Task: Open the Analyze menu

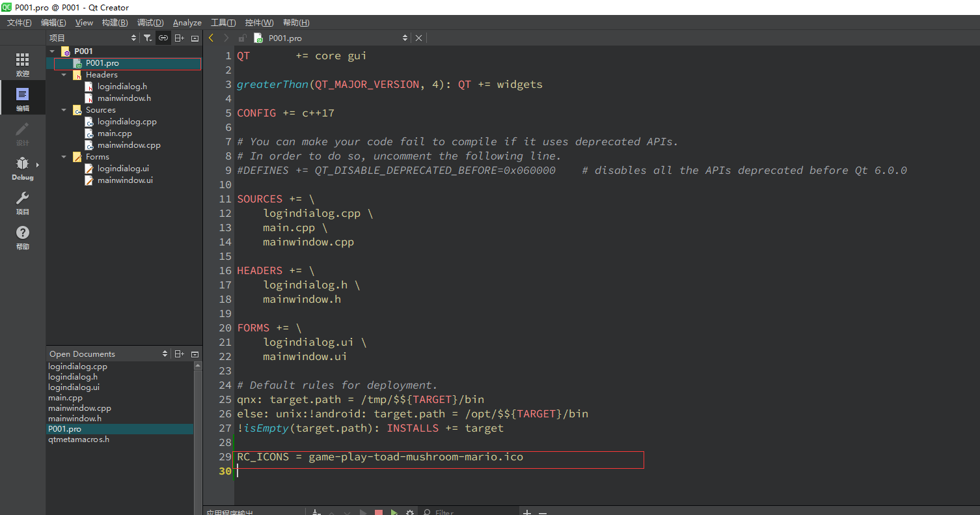Action: (187, 22)
